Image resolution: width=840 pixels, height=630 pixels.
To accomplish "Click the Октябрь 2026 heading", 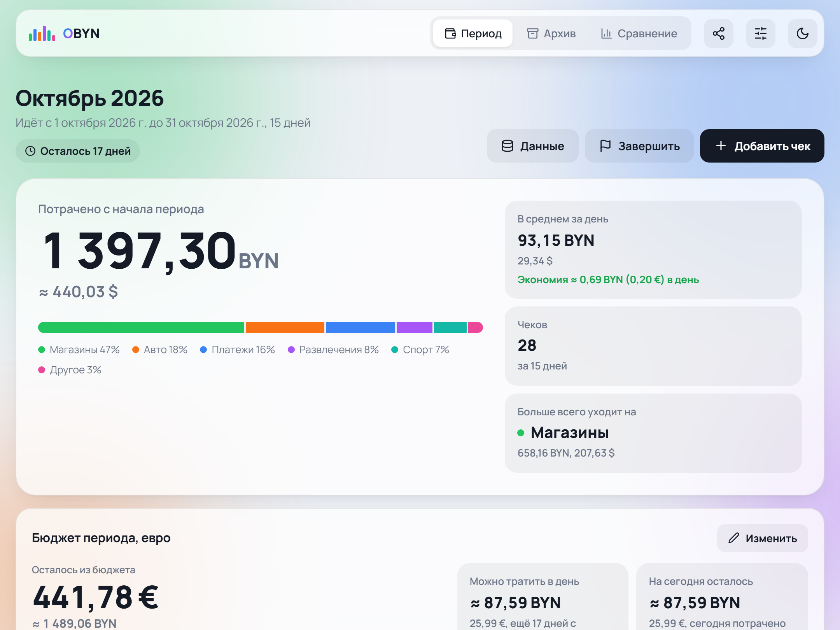I will click(90, 98).
